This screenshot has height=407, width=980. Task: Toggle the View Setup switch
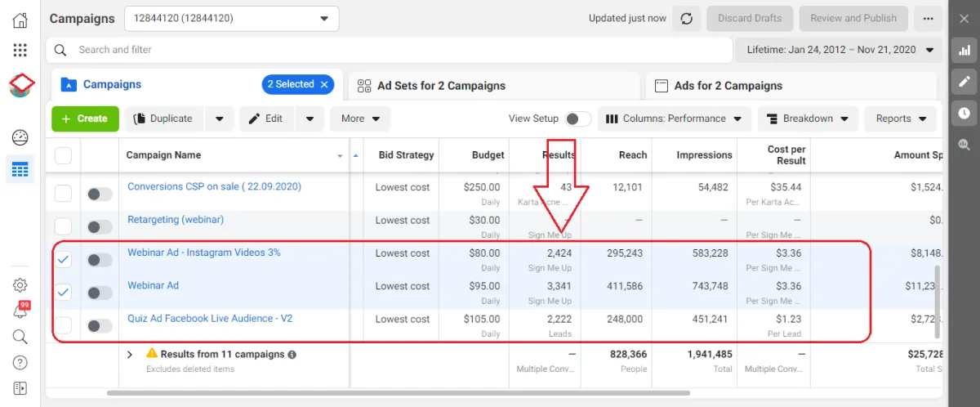[577, 119]
